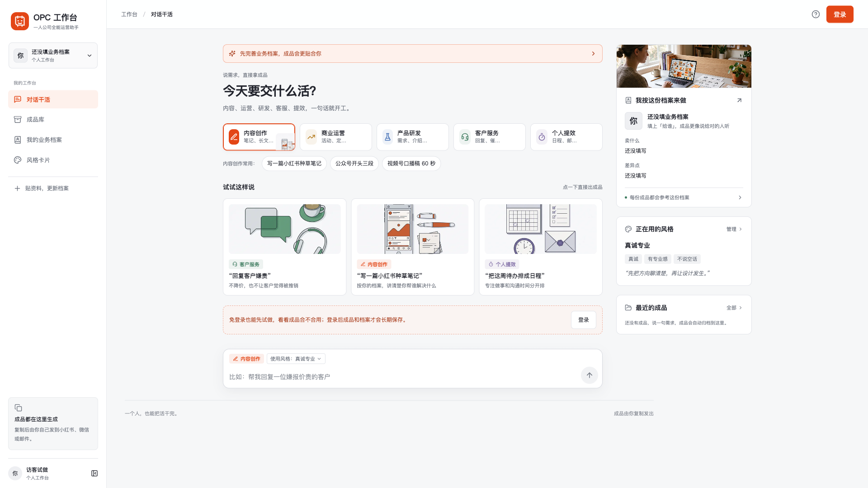Click the plus icon beside 贴资料，更新档案
Image resolution: width=868 pixels, height=488 pixels.
click(x=17, y=188)
